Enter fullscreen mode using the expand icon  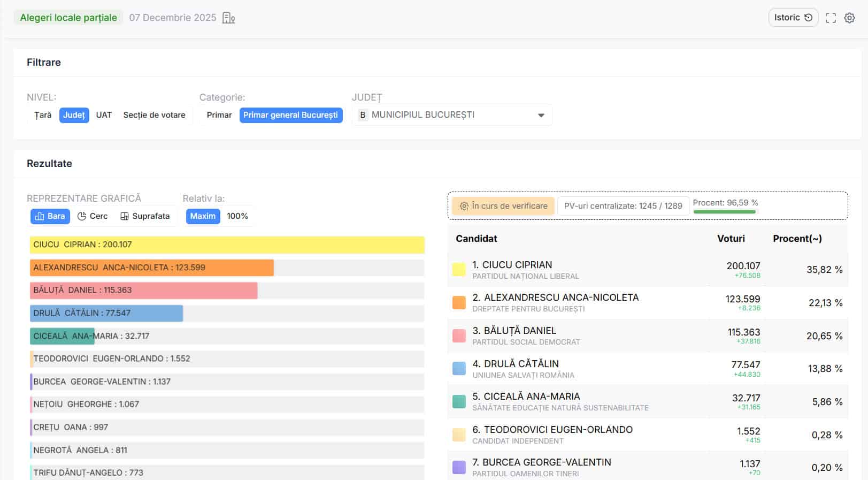coord(831,18)
